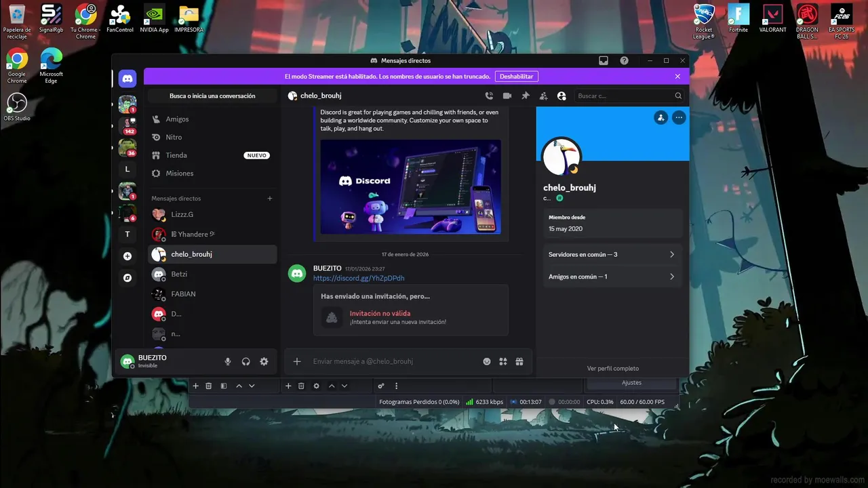
Task: Launch VALORANT desktop shortcut
Action: (x=772, y=19)
